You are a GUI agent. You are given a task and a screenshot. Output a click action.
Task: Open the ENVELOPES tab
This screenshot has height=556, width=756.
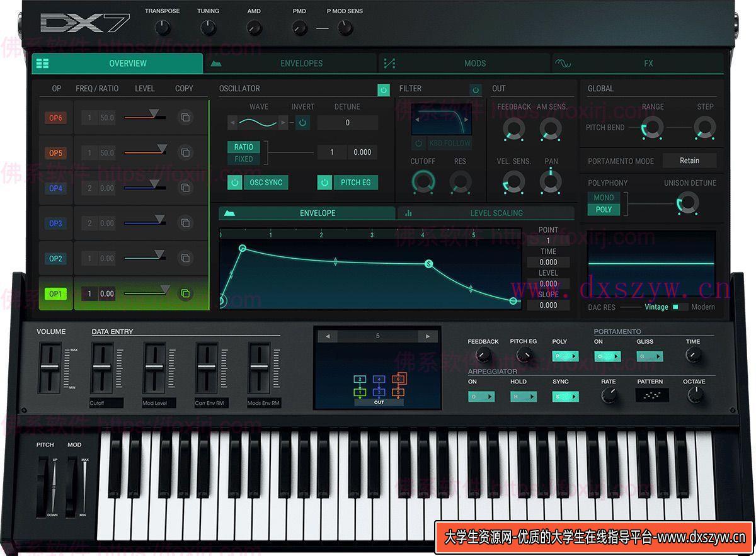pos(292,64)
